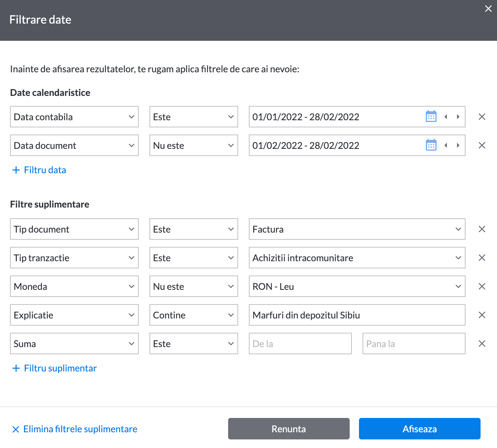This screenshot has width=497, height=448.
Task: Open operator dropdown in Suma row
Action: [x=194, y=344]
